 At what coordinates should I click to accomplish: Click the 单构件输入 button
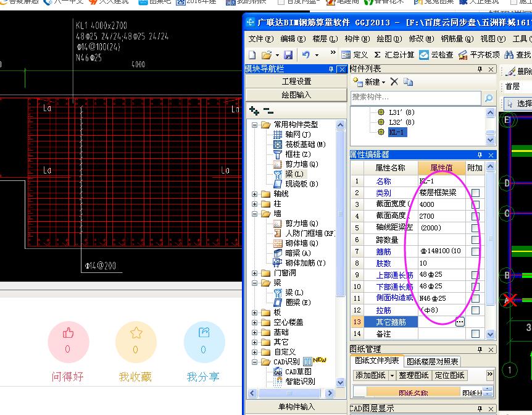pyautogui.click(x=296, y=406)
